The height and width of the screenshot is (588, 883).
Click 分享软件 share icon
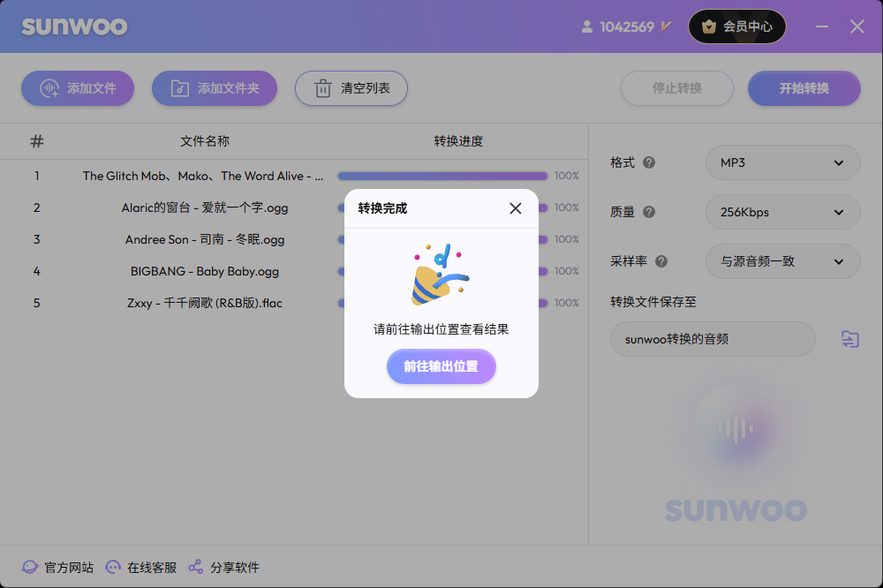click(x=196, y=567)
